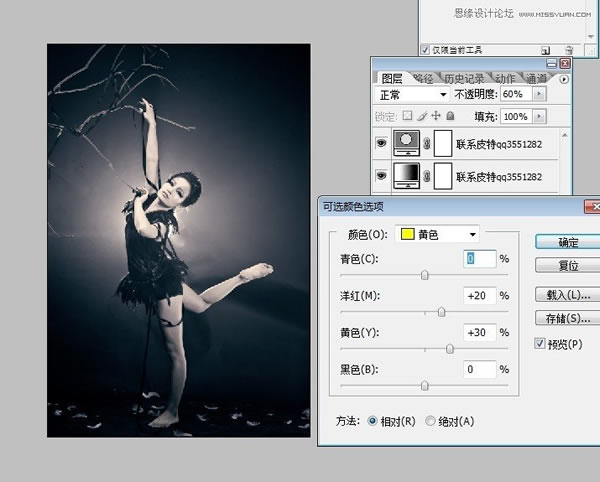The height and width of the screenshot is (482, 600).
Task: Select the mask thumbnail of top layer
Action: pyautogui.click(x=443, y=143)
